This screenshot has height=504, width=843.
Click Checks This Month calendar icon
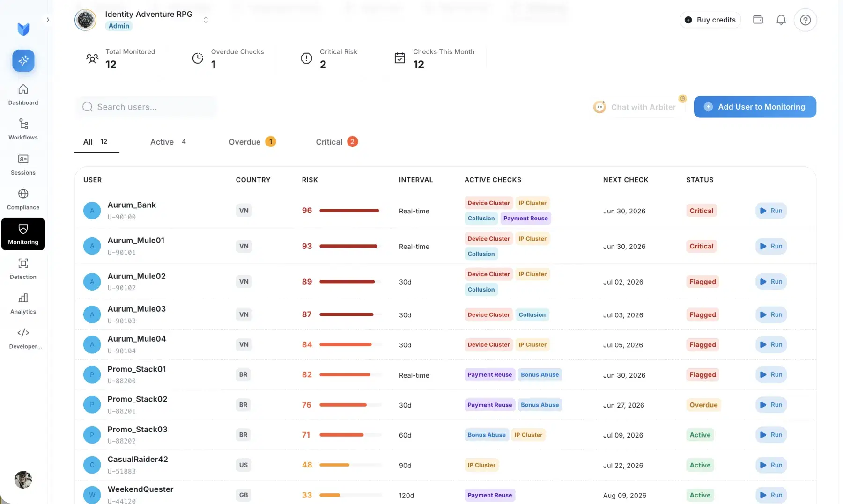tap(400, 58)
